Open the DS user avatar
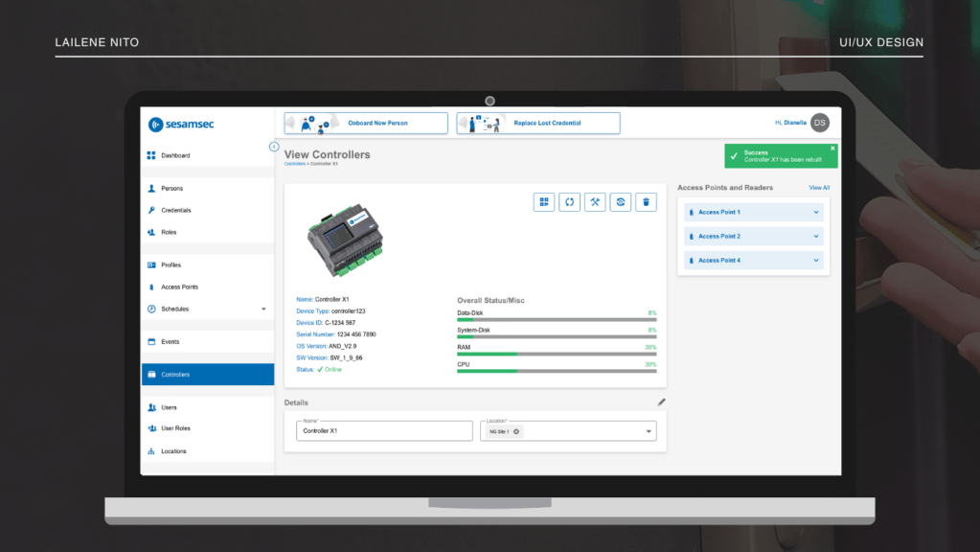The width and height of the screenshot is (980, 552). coord(819,123)
